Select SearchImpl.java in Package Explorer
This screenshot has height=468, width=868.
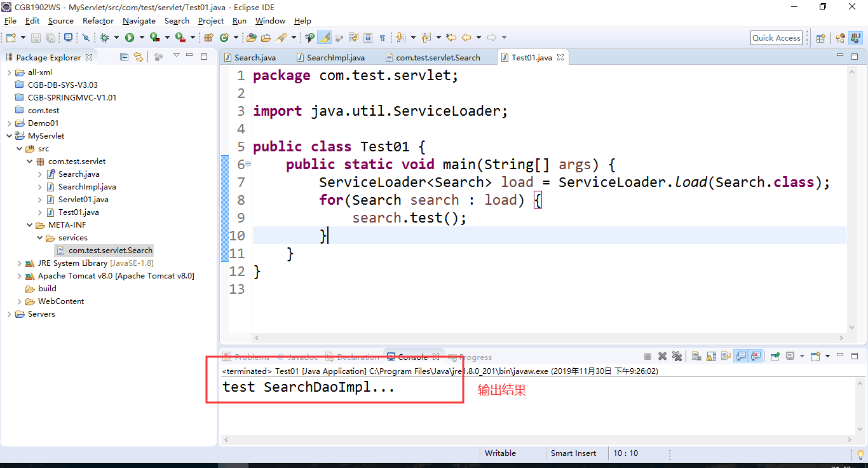point(87,186)
